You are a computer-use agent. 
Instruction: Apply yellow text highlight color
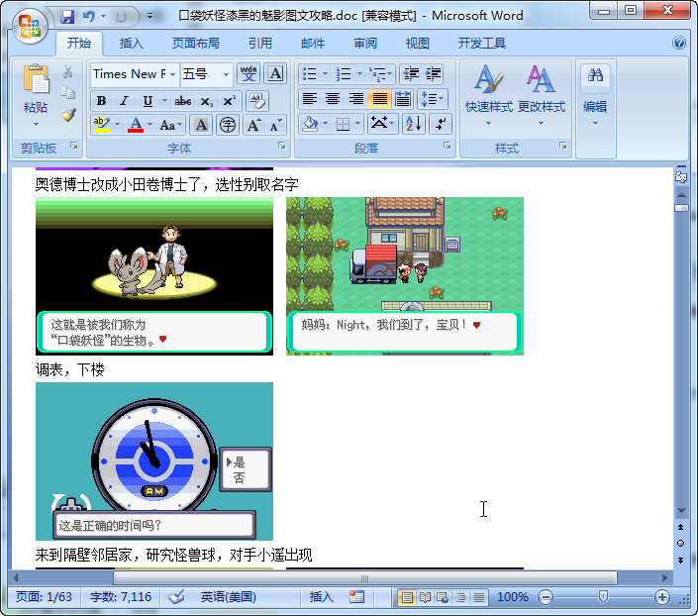click(x=102, y=125)
